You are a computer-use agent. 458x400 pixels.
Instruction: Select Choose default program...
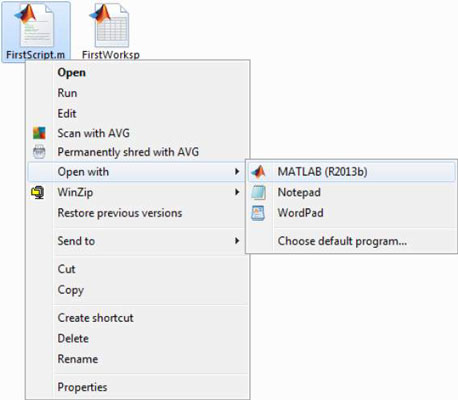(x=351, y=241)
